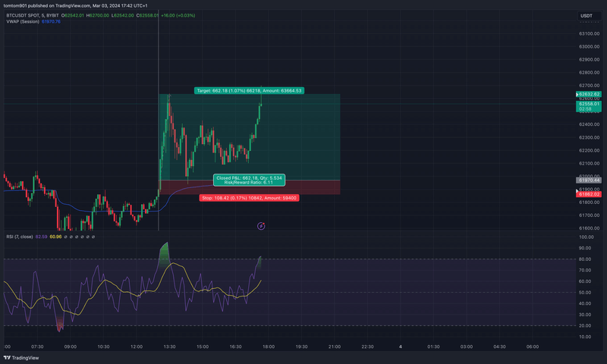
Task: Click the 06:00 time axis label
Action: point(533,347)
